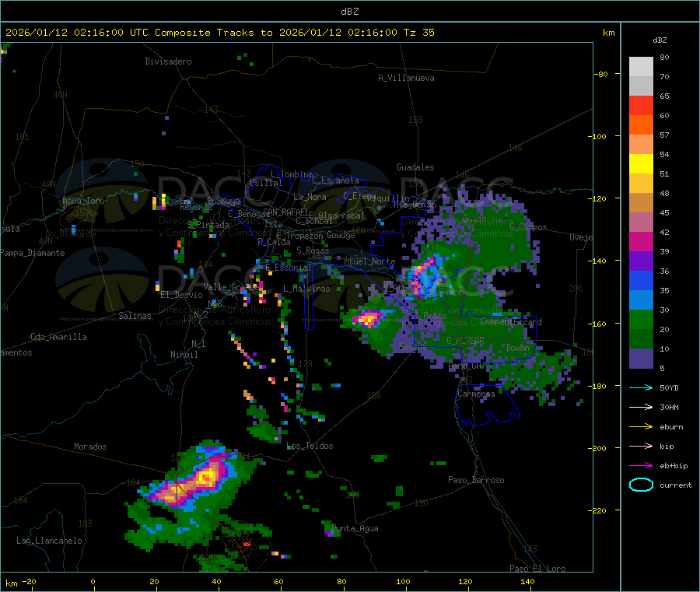Select the light blue 35–30 dBZ legend swatch
This screenshot has width=700, height=592.
(x=641, y=300)
